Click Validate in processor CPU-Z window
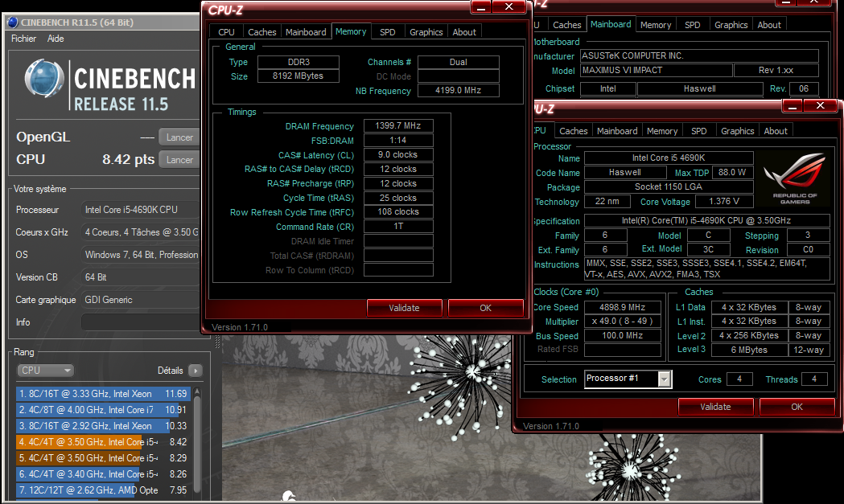The image size is (844, 504). click(715, 407)
